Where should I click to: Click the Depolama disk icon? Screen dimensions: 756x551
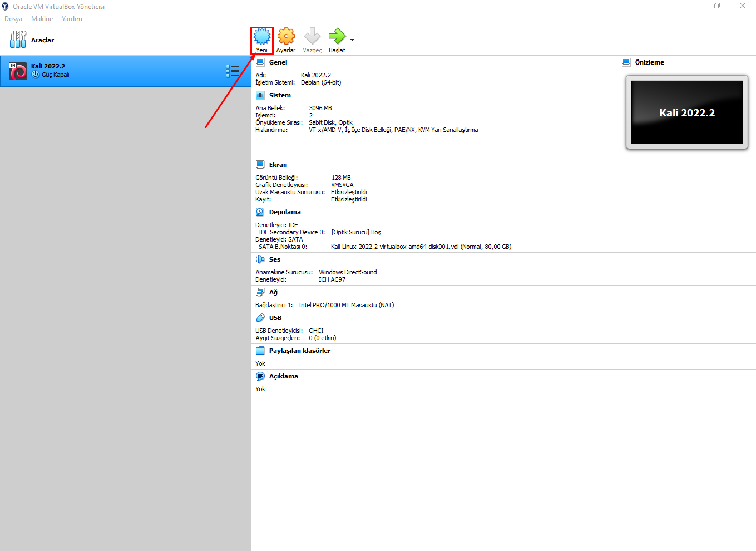[260, 212]
